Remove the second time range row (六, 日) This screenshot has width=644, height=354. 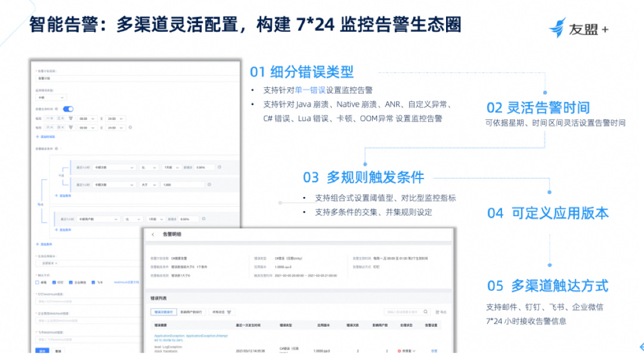coord(130,128)
